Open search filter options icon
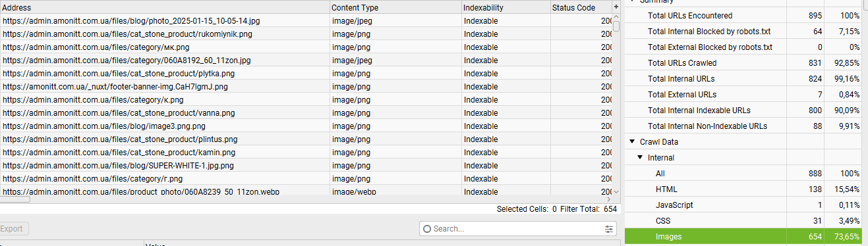Image resolution: width=868 pixels, height=246 pixels. click(608, 229)
